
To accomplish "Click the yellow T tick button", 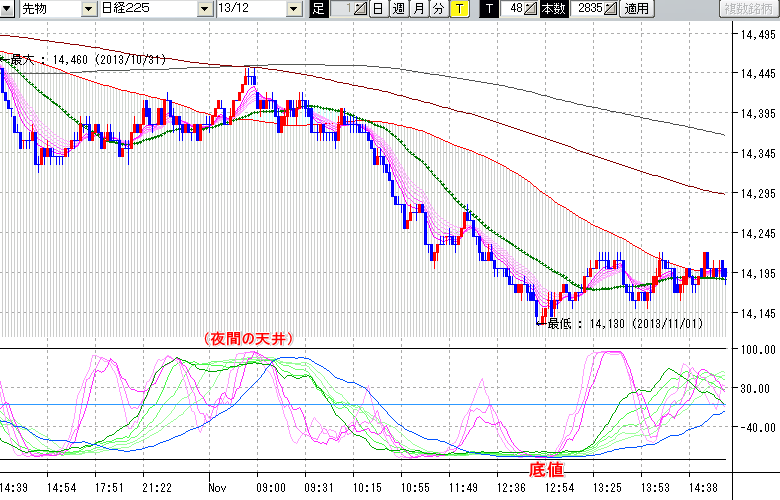I will point(459,9).
